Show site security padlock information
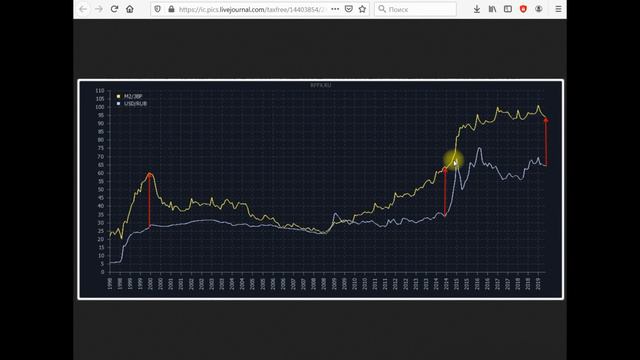640x360 pixels. click(171, 9)
